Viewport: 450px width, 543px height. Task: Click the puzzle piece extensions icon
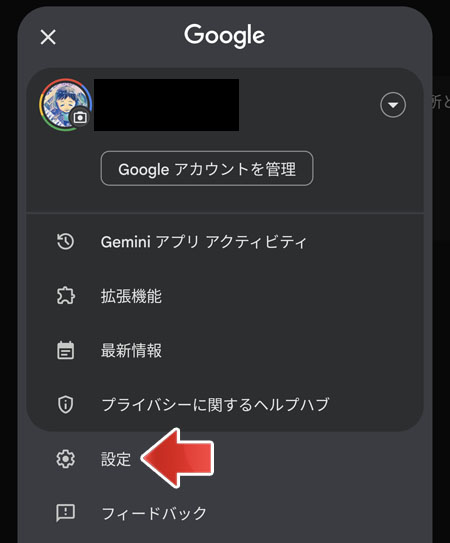65,296
